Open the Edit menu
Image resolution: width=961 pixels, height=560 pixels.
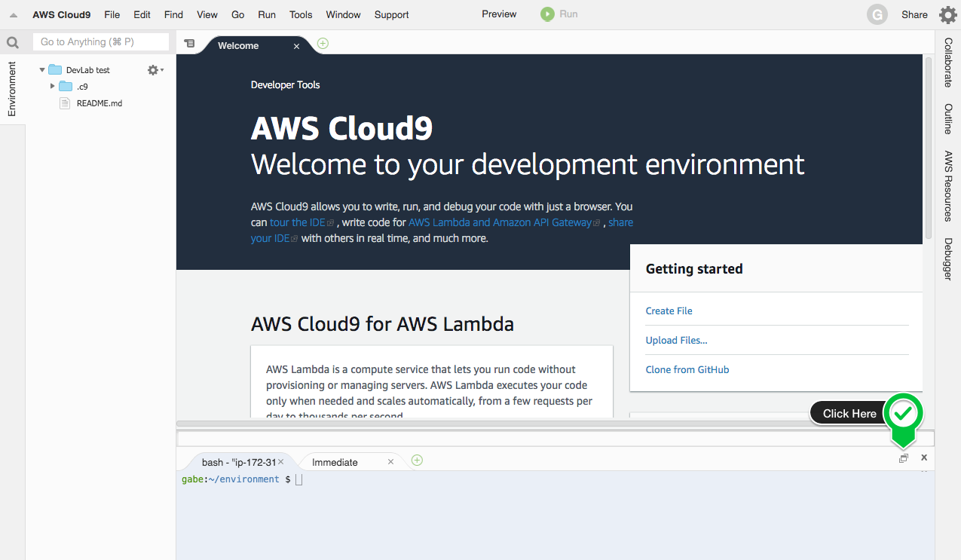tap(142, 14)
